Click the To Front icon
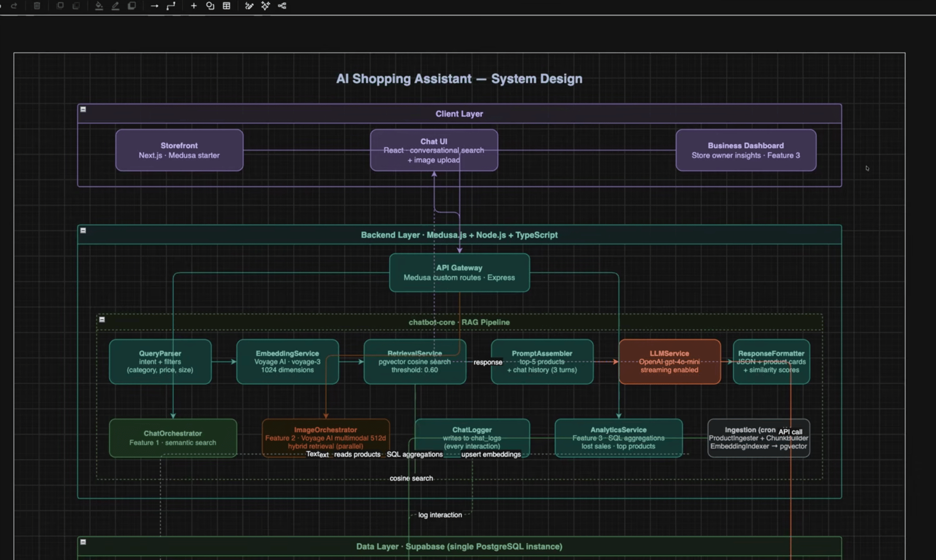Screen dimensions: 936x560 60,6
